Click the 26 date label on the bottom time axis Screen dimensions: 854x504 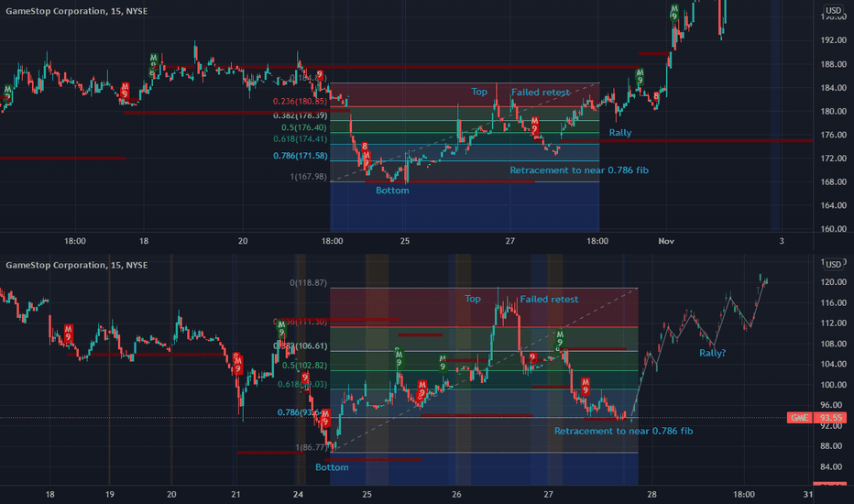(456, 495)
